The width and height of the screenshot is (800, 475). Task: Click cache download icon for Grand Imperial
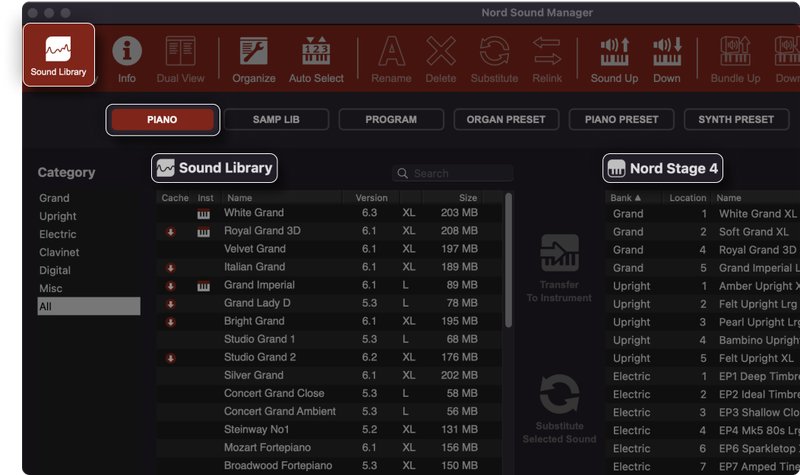pyautogui.click(x=171, y=286)
